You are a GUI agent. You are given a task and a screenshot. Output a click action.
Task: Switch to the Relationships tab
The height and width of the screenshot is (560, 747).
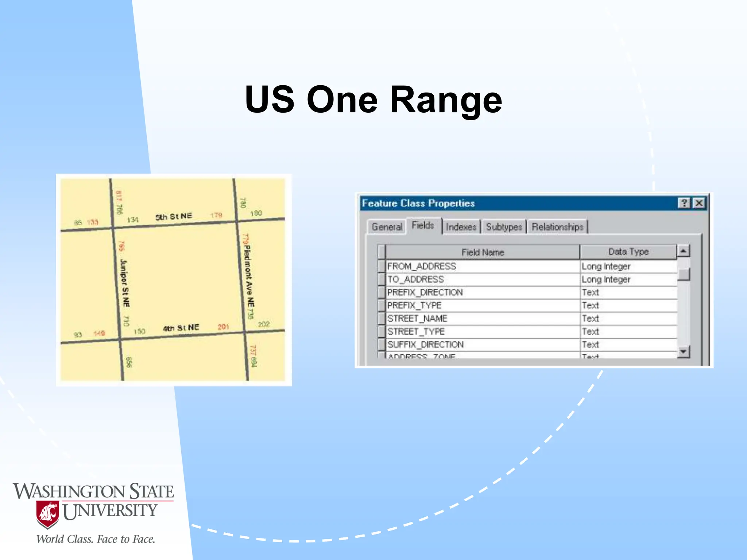point(557,227)
